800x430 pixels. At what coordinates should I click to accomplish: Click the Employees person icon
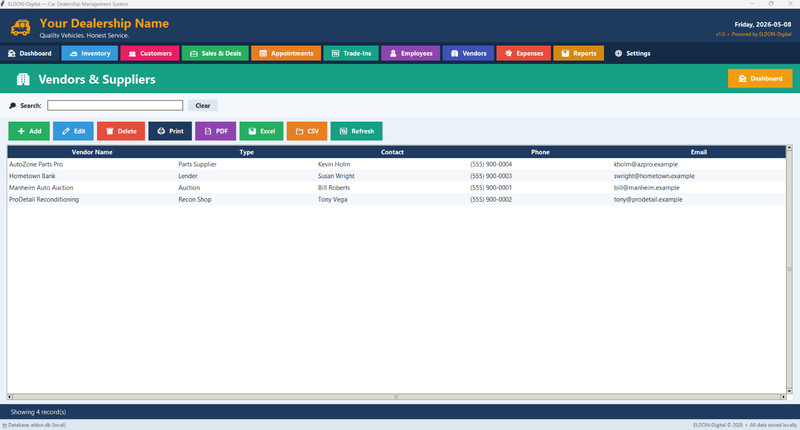pos(393,54)
